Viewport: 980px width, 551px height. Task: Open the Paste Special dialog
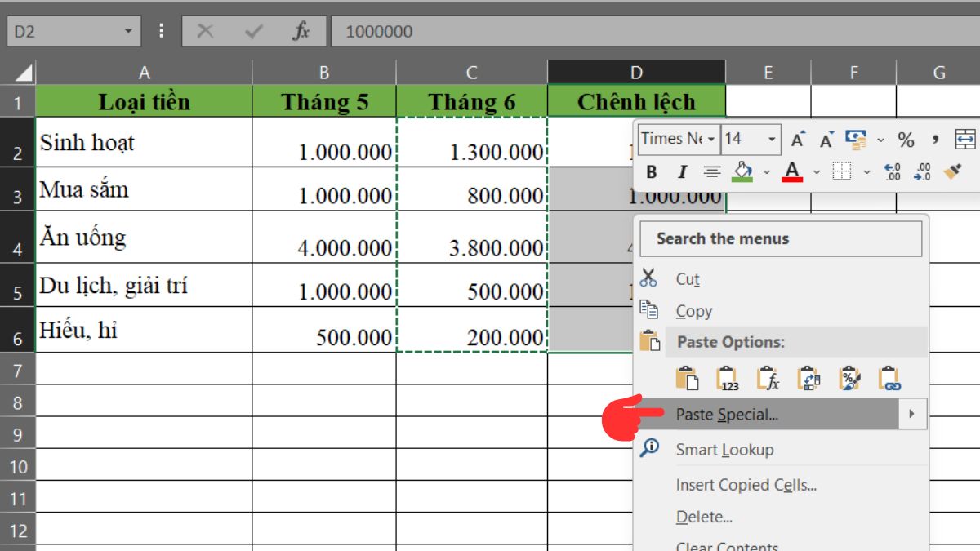(725, 413)
